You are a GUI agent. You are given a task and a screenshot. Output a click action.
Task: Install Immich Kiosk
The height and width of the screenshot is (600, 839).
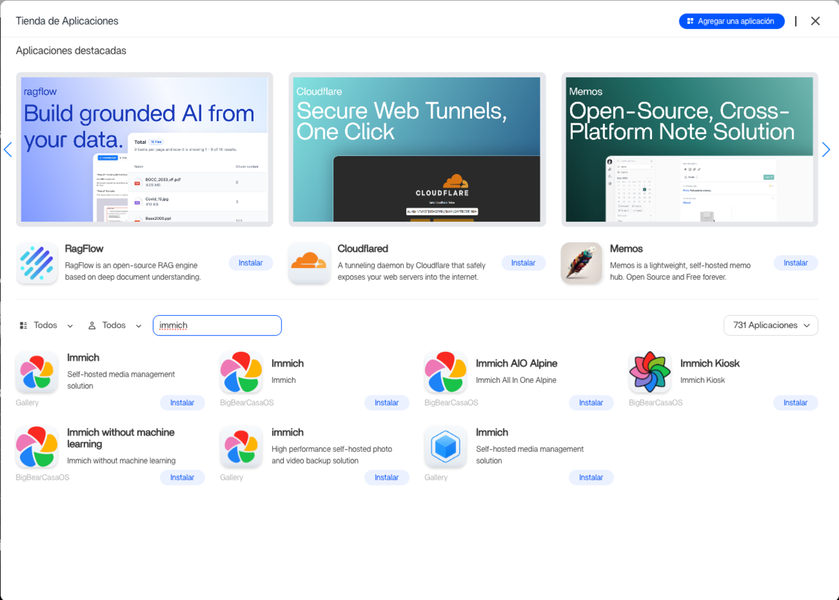point(795,403)
